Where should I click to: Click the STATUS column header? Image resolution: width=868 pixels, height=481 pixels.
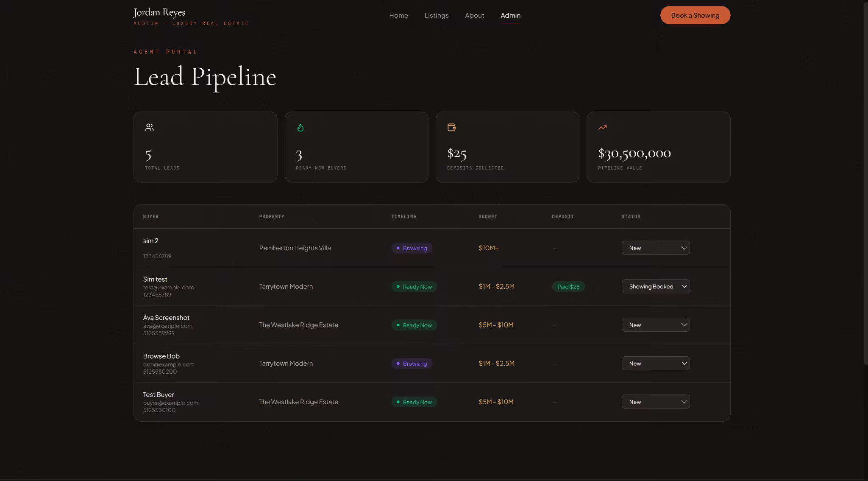(x=631, y=217)
